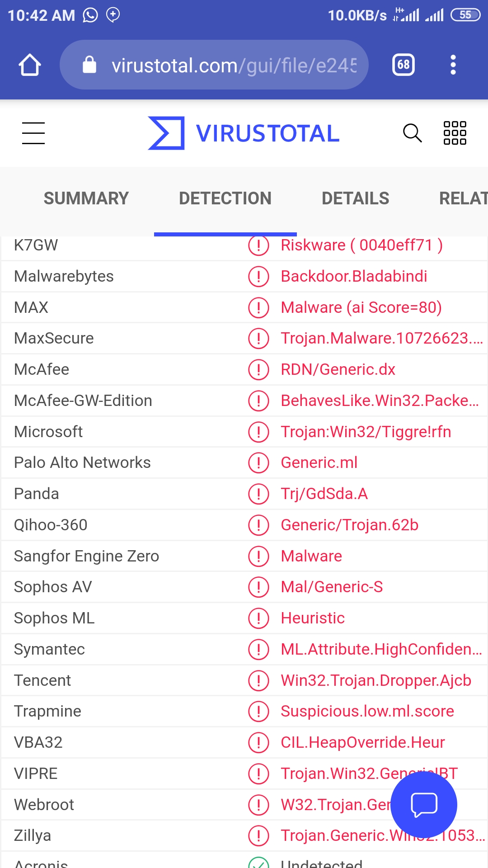Open the blue chat bubble button
Viewport: 488px width, 868px height.
coord(423,805)
